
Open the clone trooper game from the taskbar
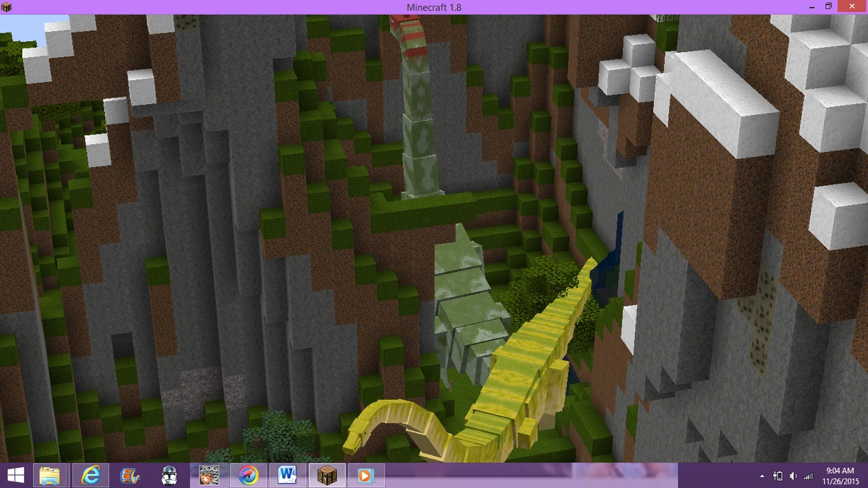(169, 476)
